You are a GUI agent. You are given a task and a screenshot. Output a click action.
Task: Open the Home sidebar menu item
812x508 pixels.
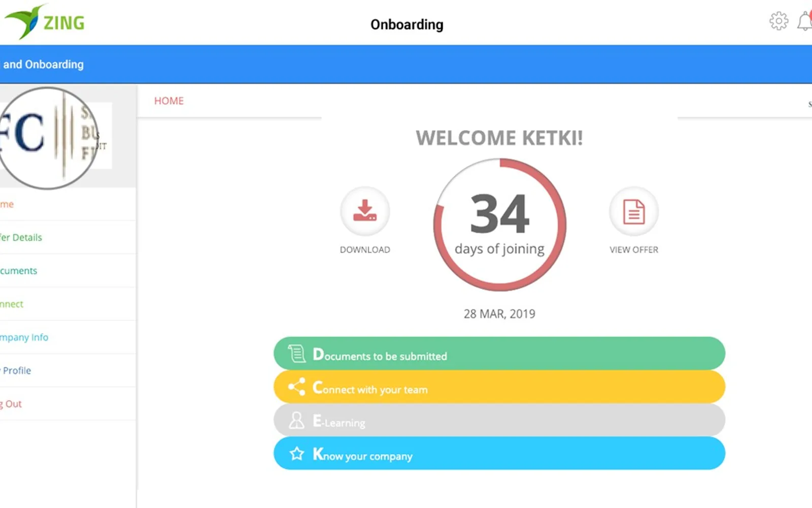[68, 204]
